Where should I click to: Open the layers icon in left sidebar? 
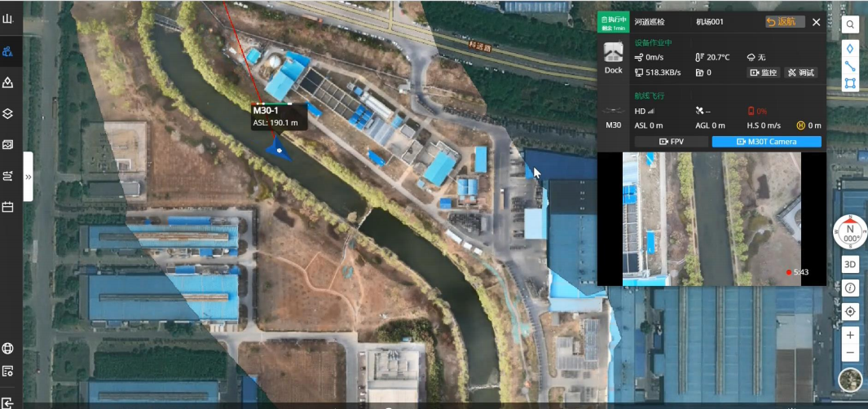(x=8, y=113)
